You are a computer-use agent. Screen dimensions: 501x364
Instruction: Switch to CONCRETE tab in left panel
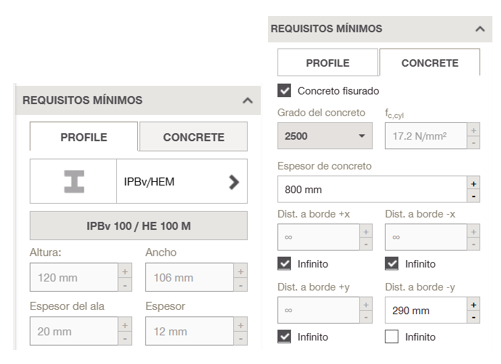[x=193, y=137]
